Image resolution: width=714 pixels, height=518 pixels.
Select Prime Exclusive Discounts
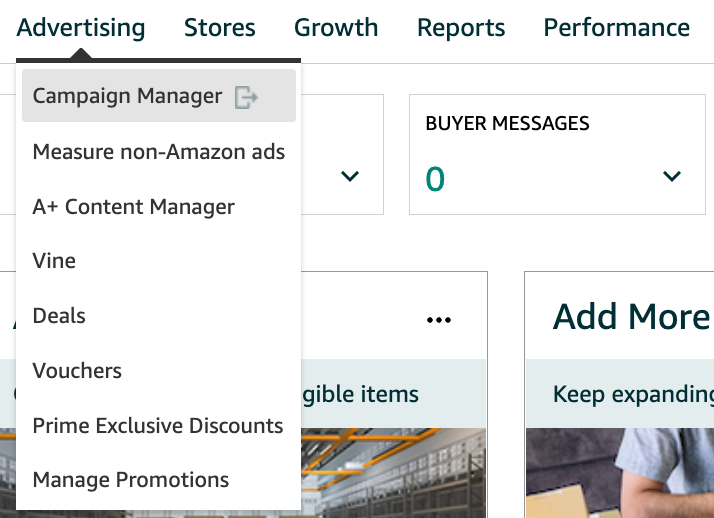pyautogui.click(x=158, y=426)
